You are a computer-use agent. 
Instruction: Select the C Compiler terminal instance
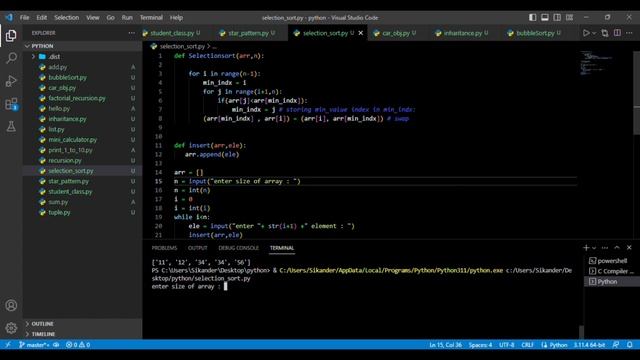pos(611,271)
